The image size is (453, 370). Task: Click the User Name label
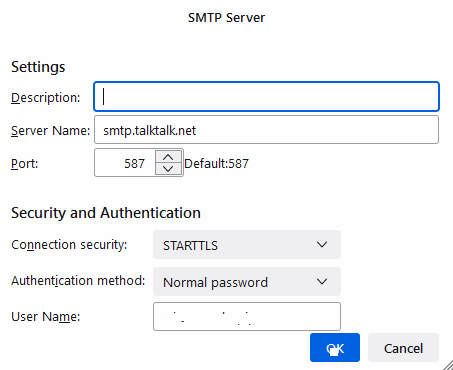46,316
